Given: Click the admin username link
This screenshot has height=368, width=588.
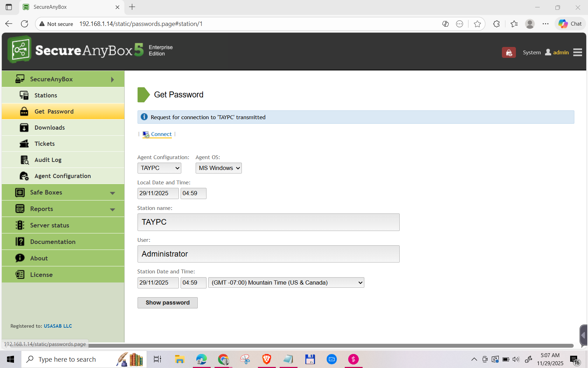Looking at the screenshot, I should (561, 53).
